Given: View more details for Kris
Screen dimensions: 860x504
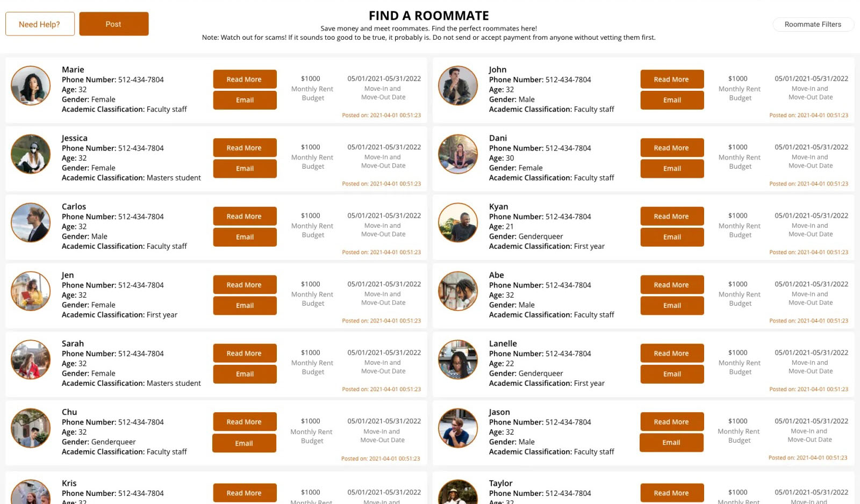Looking at the screenshot, I should pos(245,493).
